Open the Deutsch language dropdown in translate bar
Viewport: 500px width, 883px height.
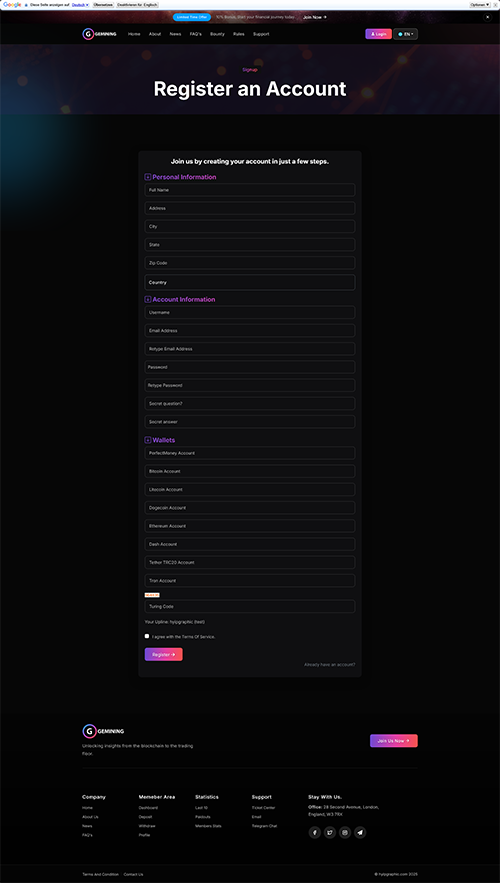tap(81, 5)
